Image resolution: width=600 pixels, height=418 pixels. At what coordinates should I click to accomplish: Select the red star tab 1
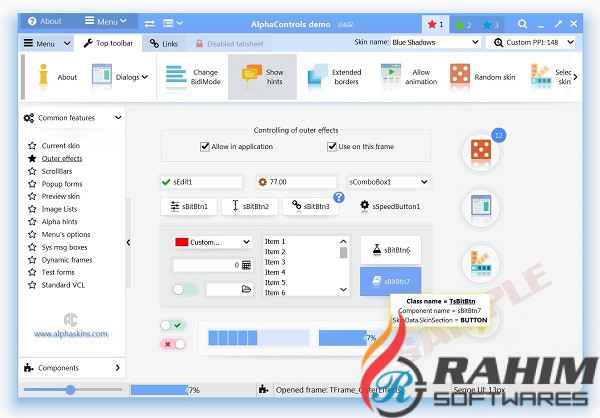435,24
